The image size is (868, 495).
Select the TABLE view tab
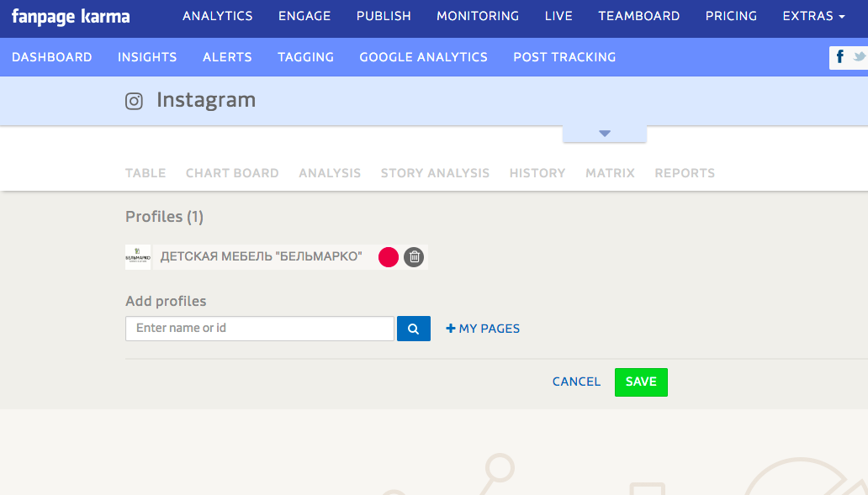pyautogui.click(x=146, y=173)
